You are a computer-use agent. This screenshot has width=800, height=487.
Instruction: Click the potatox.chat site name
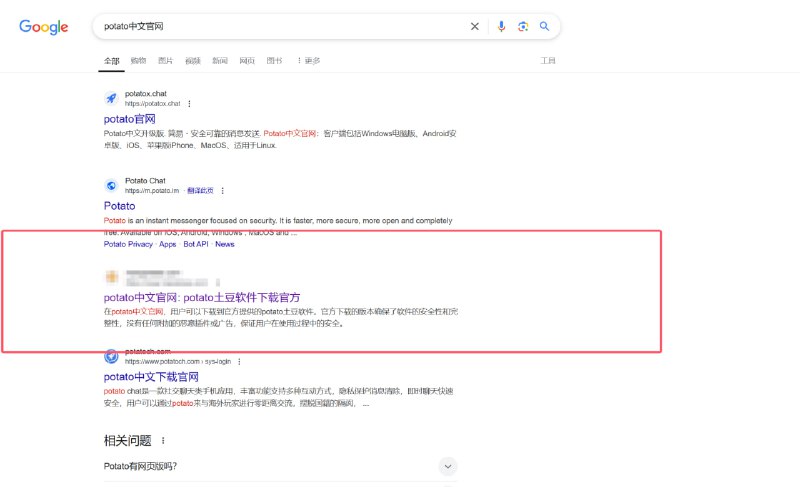(x=146, y=94)
